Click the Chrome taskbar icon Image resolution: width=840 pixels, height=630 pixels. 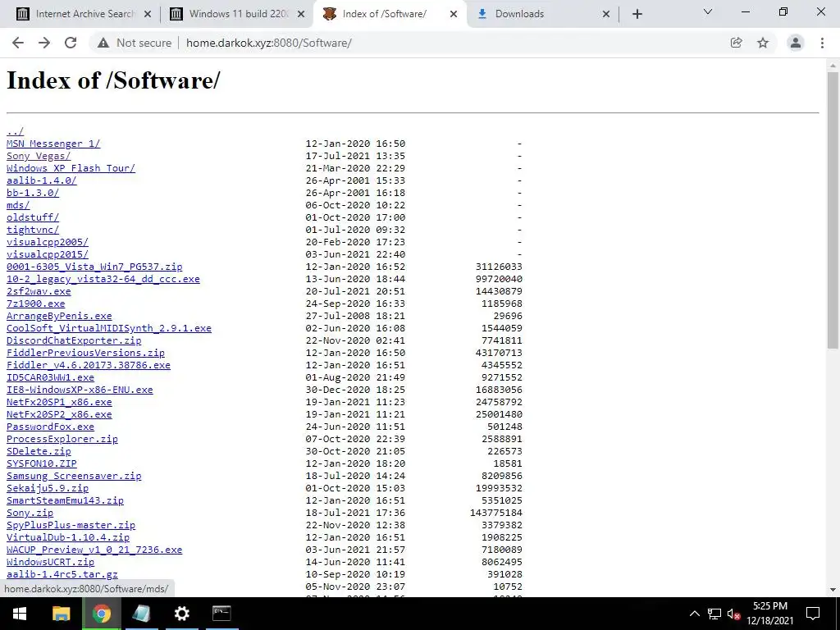[101, 614]
